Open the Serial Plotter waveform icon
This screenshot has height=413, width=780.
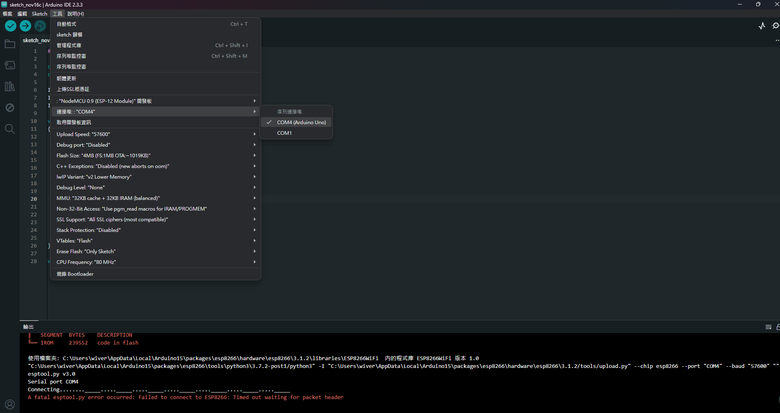(762, 26)
